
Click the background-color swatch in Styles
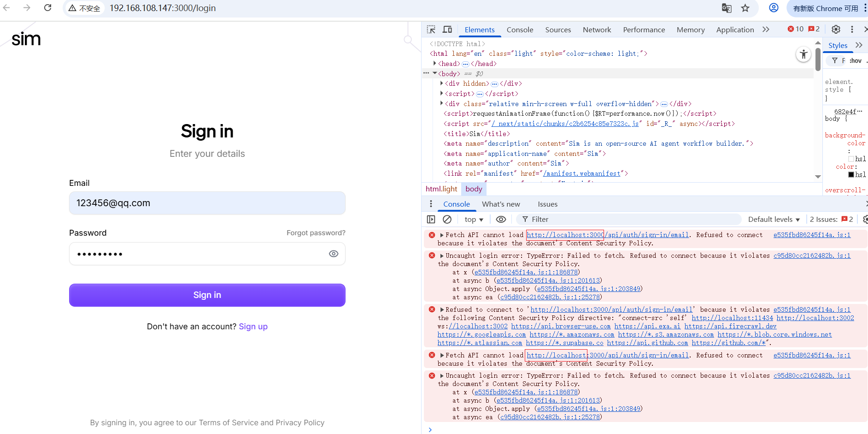pos(851,159)
